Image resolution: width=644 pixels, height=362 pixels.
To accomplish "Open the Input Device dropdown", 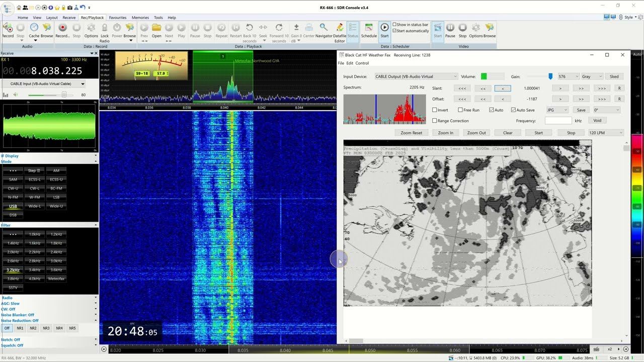I will tap(416, 76).
